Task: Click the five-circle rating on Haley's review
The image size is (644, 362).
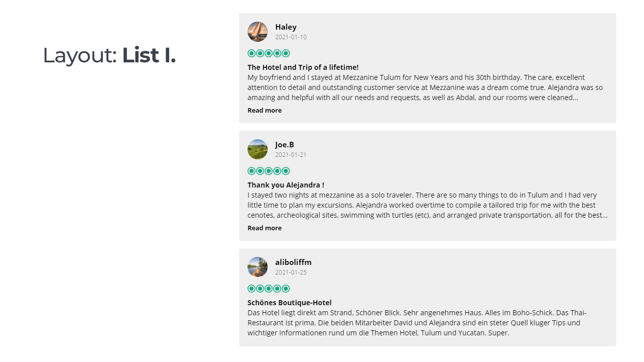Action: point(269,53)
